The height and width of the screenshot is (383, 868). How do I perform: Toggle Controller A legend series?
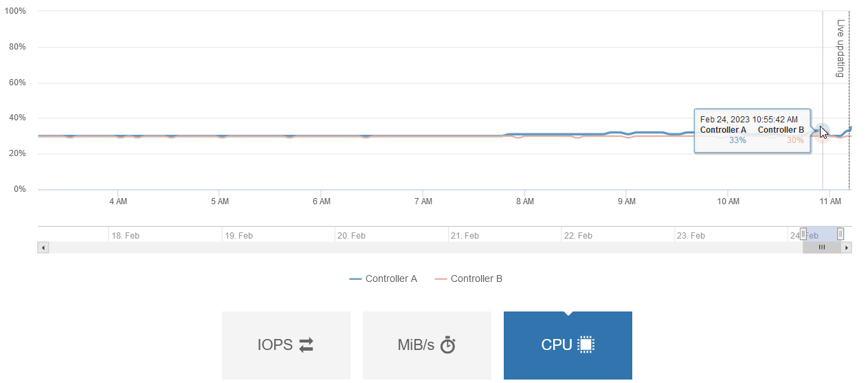pyautogui.click(x=383, y=279)
